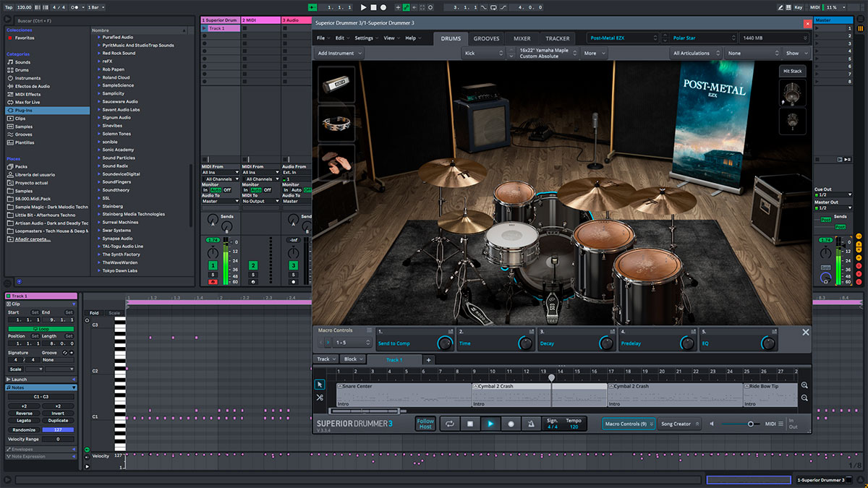Viewport: 868px width, 488px height.
Task: Switch to the GROOVES tab
Action: pyautogui.click(x=487, y=38)
